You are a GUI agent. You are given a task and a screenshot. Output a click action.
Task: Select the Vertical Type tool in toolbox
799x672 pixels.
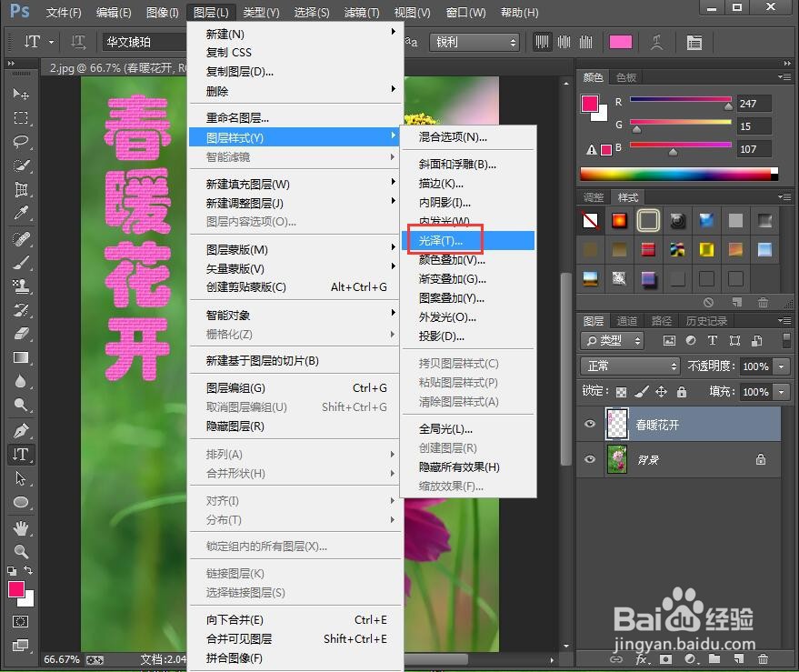[21, 455]
